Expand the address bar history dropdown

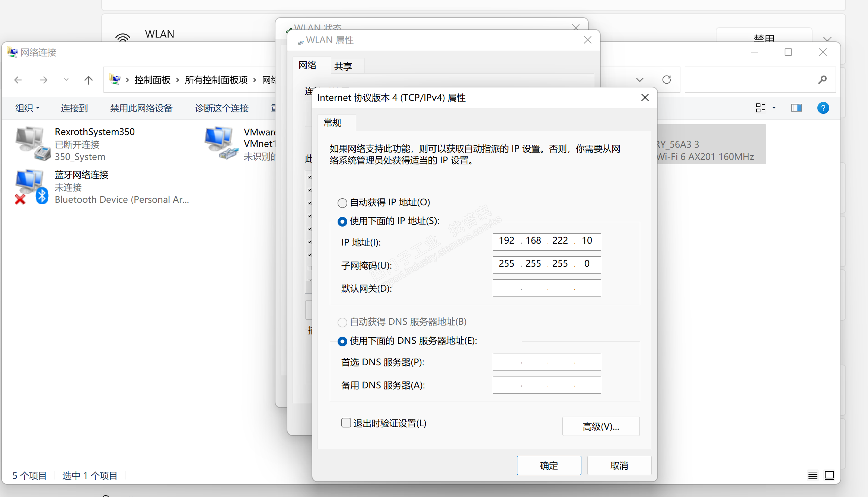639,80
